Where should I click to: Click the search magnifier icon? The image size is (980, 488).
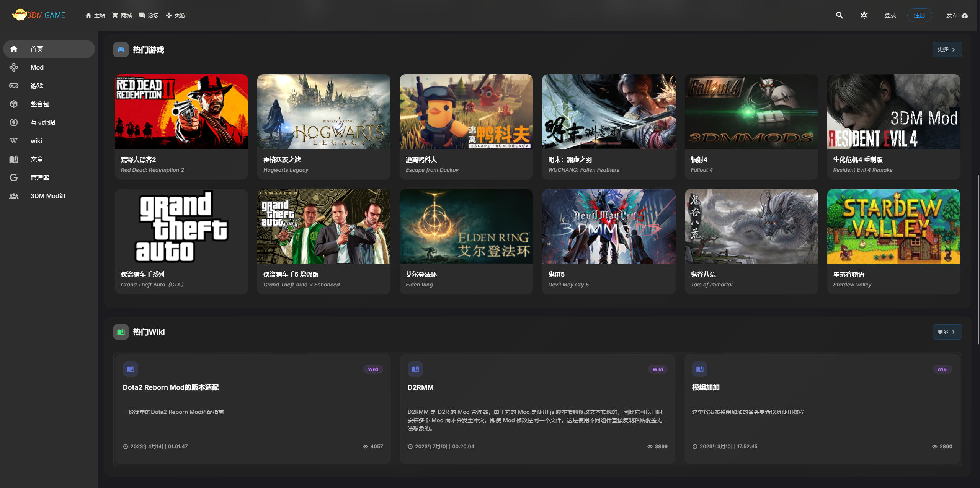point(839,15)
